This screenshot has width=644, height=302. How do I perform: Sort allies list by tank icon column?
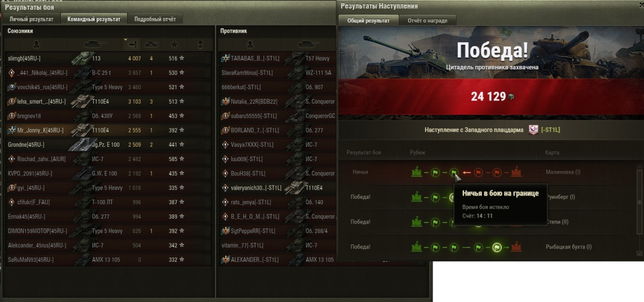(x=96, y=44)
